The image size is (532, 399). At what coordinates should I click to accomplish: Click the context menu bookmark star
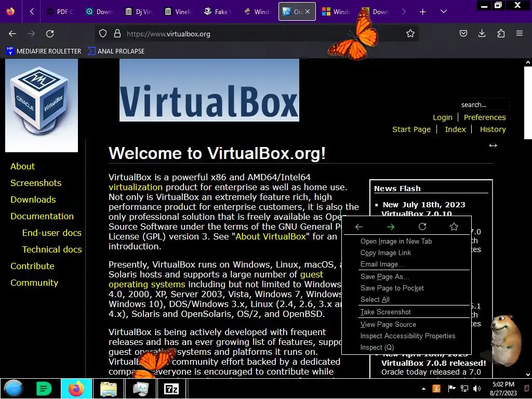(454, 227)
